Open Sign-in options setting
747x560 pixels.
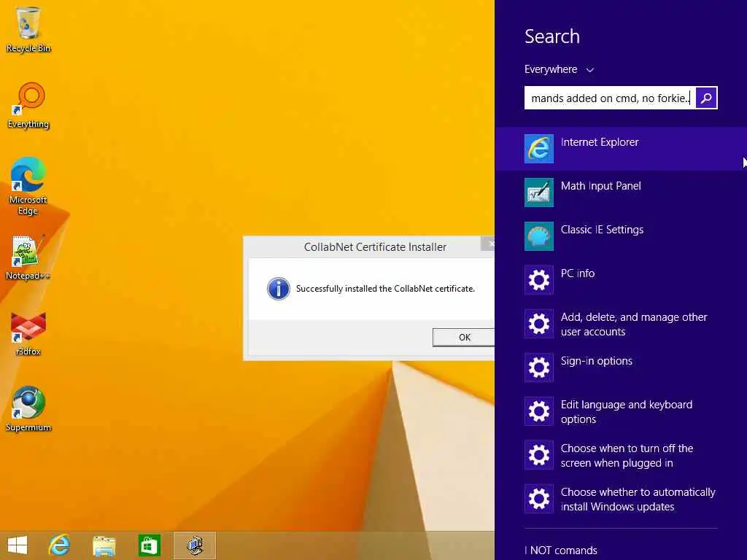(621, 367)
